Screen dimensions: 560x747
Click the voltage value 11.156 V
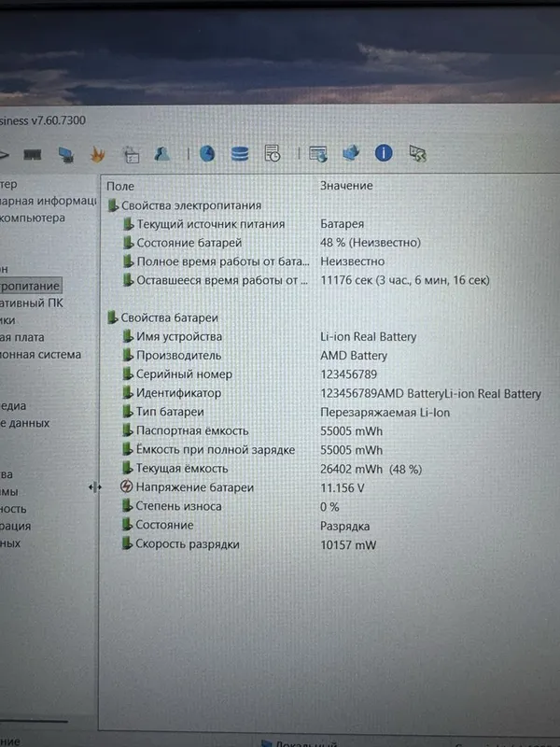(x=342, y=487)
